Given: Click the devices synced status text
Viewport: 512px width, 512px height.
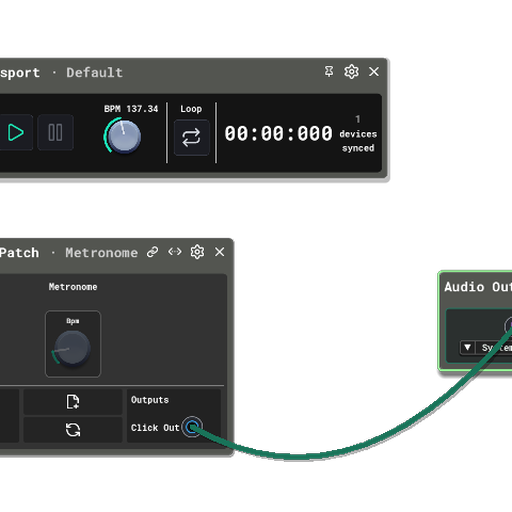Looking at the screenshot, I should point(358,141).
